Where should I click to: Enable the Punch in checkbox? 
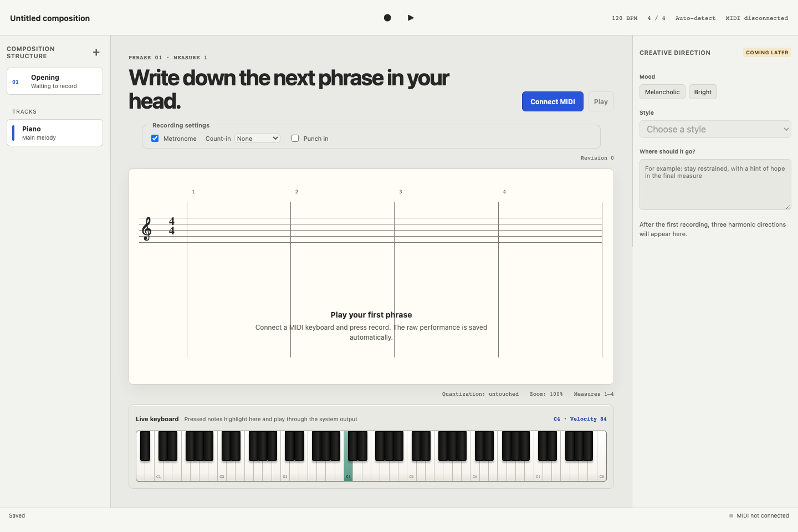pyautogui.click(x=295, y=139)
